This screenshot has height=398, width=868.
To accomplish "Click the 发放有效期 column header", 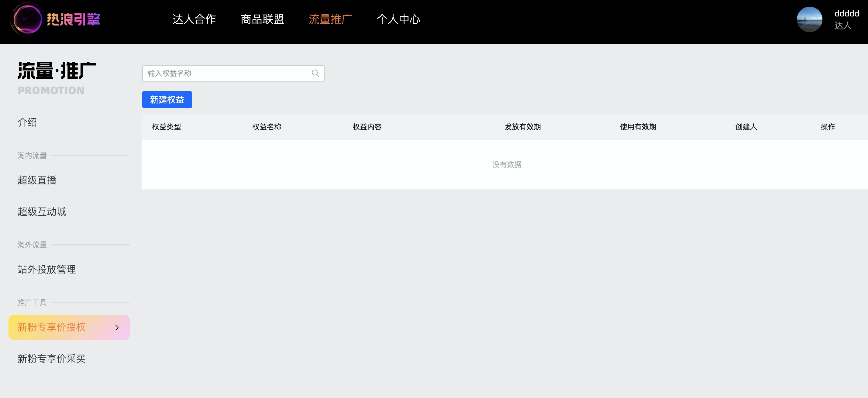I will [523, 127].
